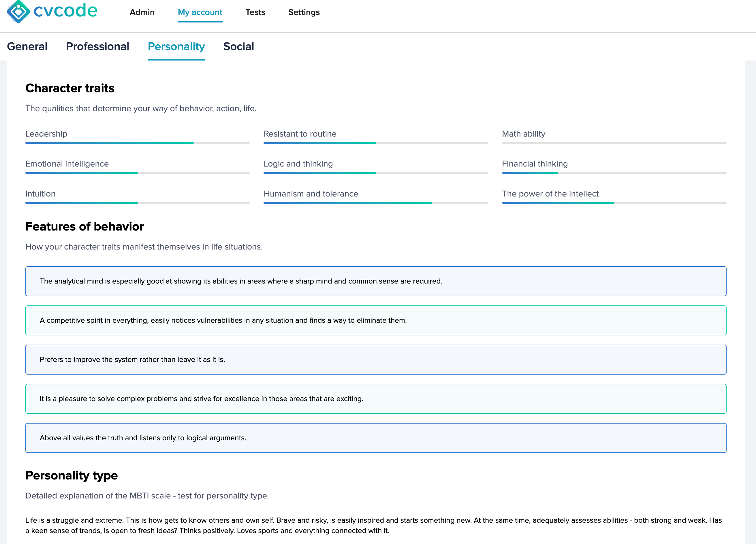Open the Professional tab
The width and height of the screenshot is (756, 544).
click(98, 47)
